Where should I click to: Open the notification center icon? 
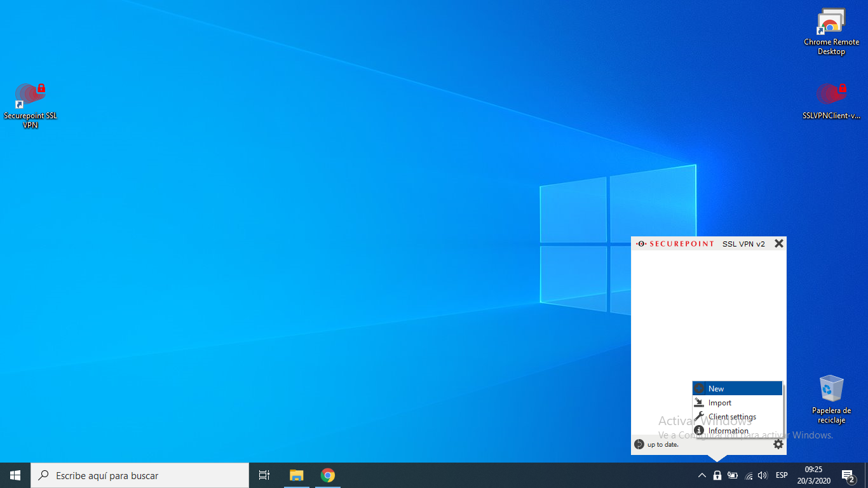click(x=848, y=475)
